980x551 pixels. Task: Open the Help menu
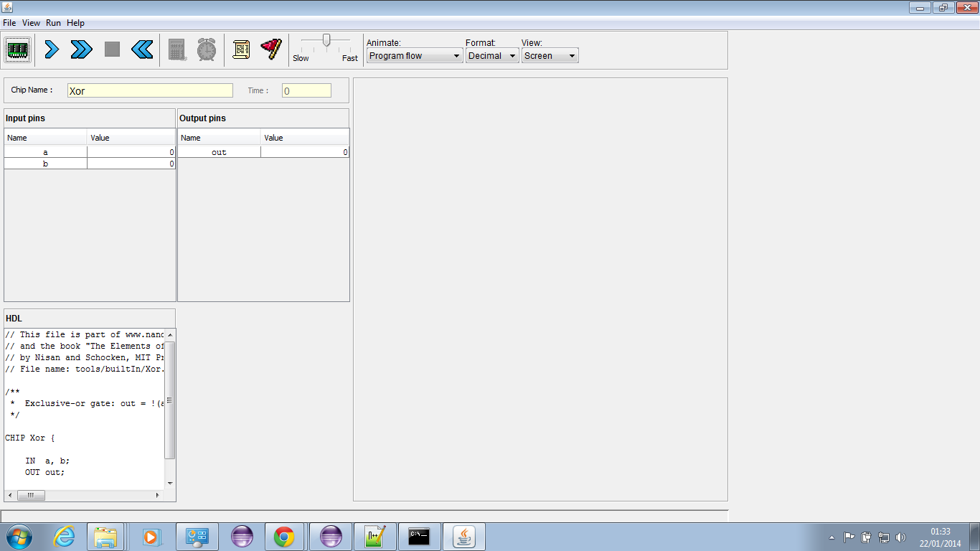[x=75, y=23]
